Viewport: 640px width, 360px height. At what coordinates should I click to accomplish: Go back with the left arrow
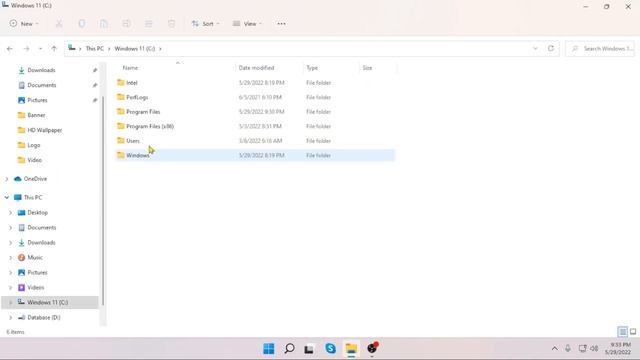[10, 49]
